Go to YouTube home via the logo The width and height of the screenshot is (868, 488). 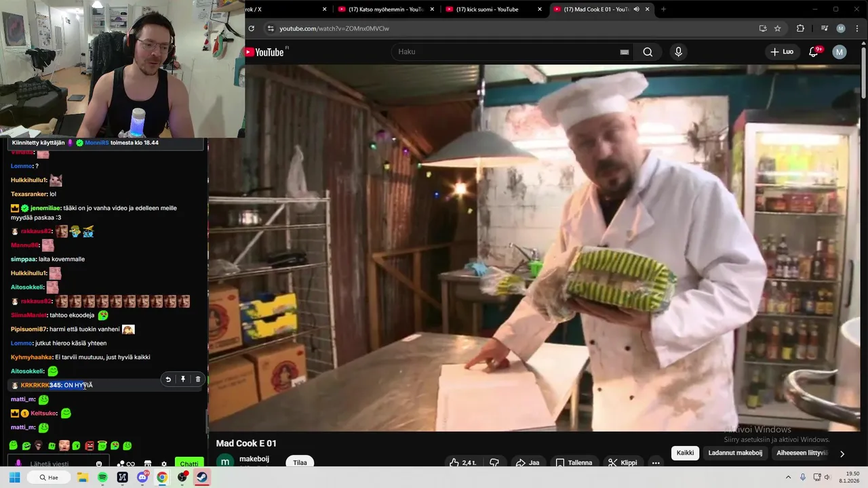[264, 52]
